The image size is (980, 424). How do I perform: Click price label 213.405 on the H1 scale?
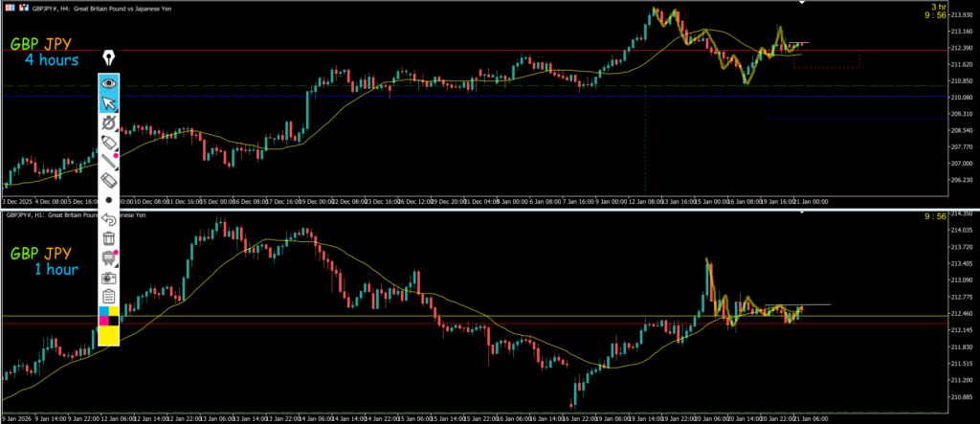point(963,264)
